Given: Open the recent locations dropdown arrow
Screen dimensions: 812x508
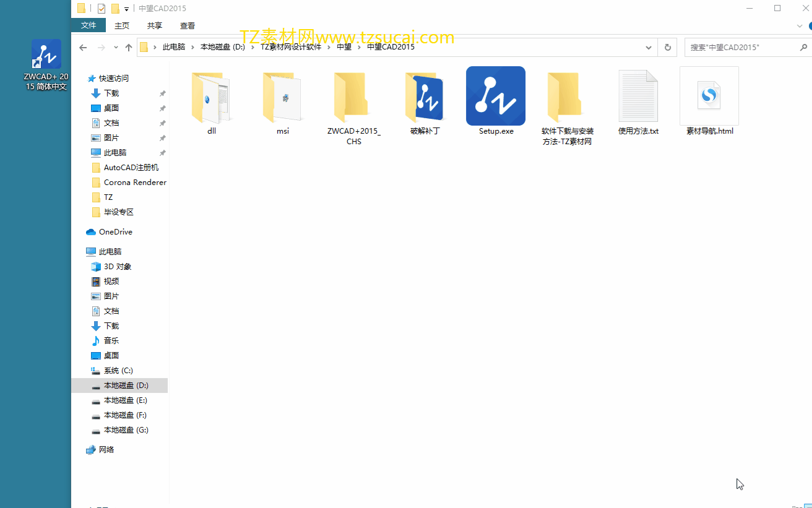Looking at the screenshot, I should click(115, 48).
